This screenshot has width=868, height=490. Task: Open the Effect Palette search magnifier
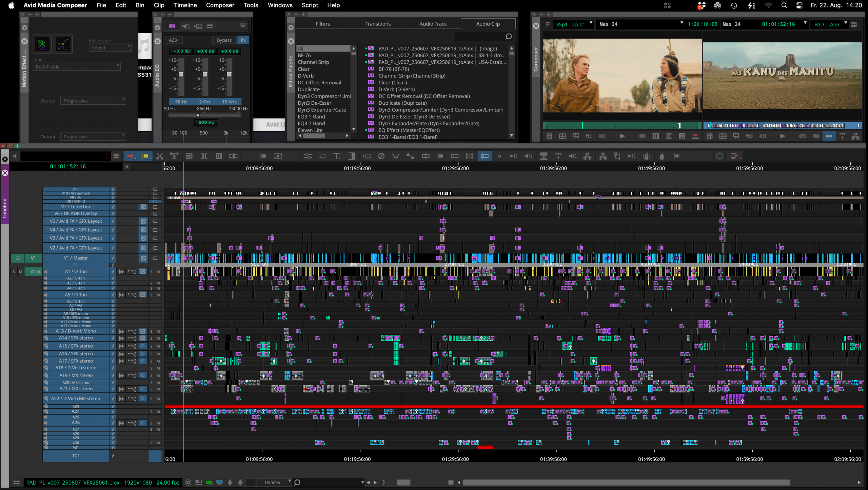point(508,37)
